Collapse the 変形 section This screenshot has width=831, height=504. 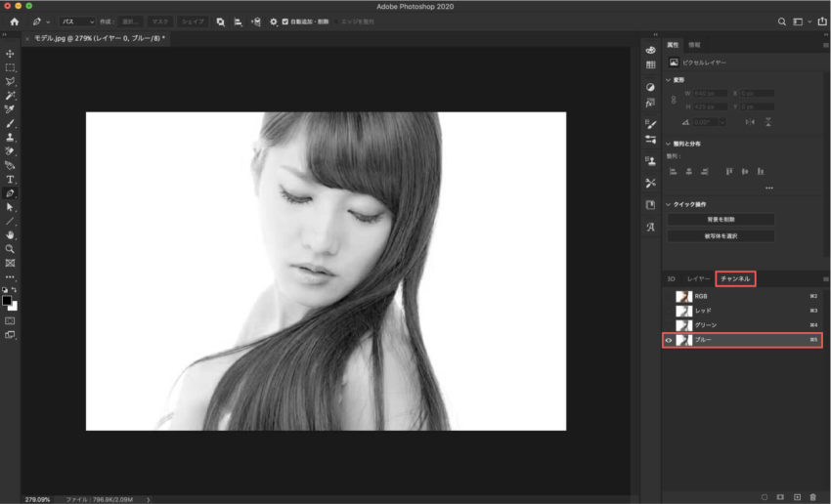click(x=669, y=80)
